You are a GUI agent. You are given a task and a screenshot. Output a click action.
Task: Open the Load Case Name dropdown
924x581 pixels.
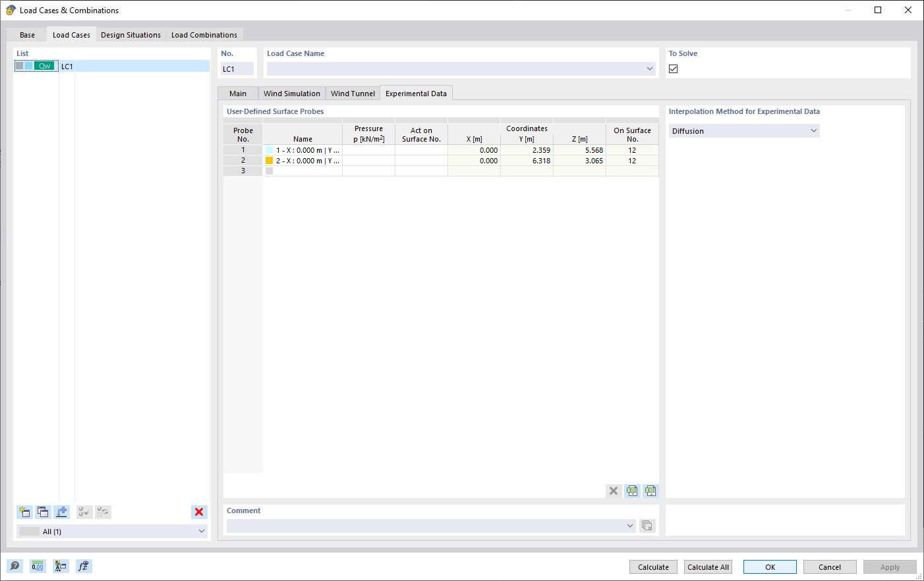[x=650, y=68]
